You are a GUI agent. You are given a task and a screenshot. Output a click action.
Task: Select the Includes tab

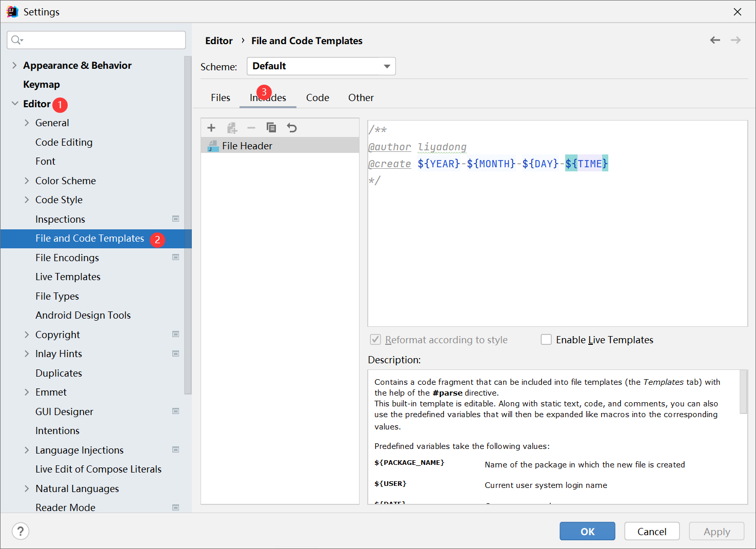(x=268, y=97)
